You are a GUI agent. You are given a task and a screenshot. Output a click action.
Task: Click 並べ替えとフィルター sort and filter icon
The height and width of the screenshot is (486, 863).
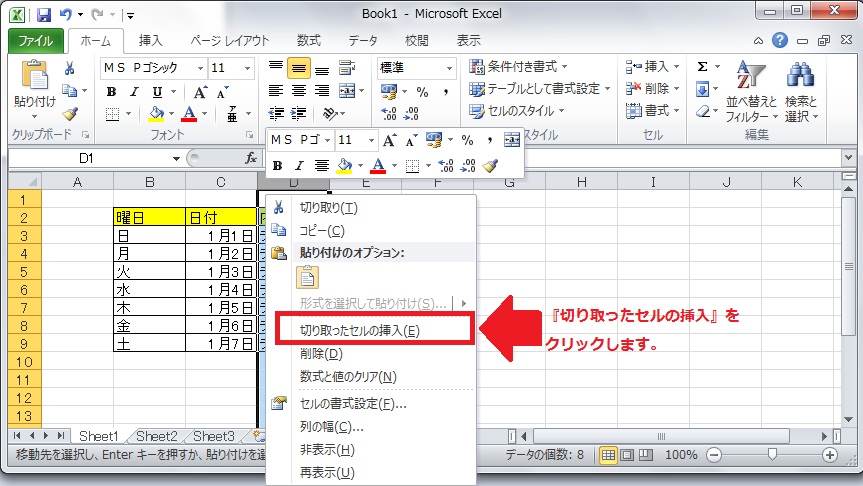pos(751,74)
